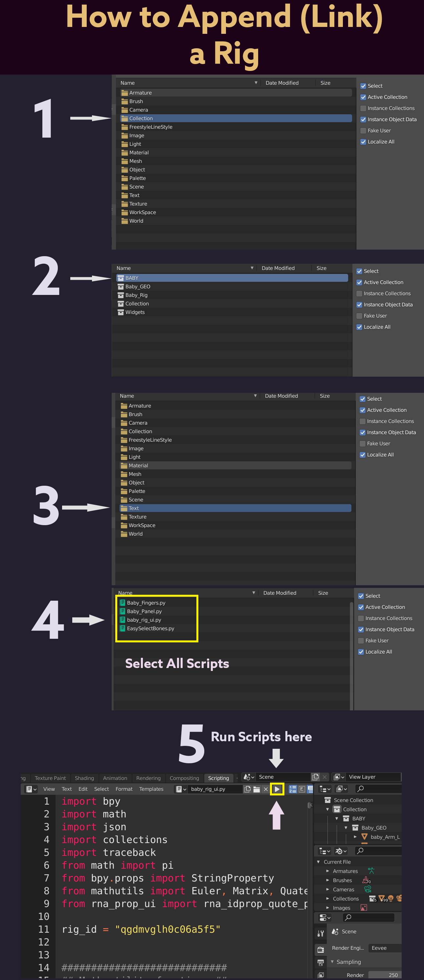Screen dimensions: 424x980
Task: Open the View menu in text editor
Action: pos(49,789)
